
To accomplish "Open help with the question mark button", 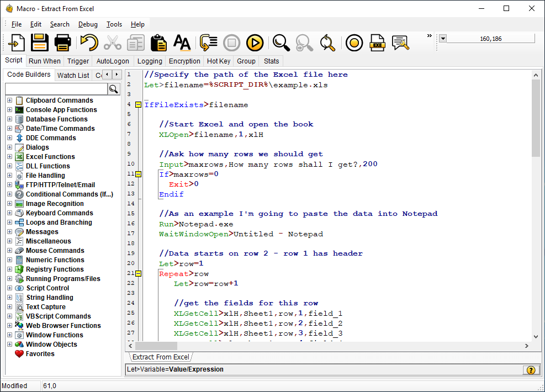I will coord(531,369).
